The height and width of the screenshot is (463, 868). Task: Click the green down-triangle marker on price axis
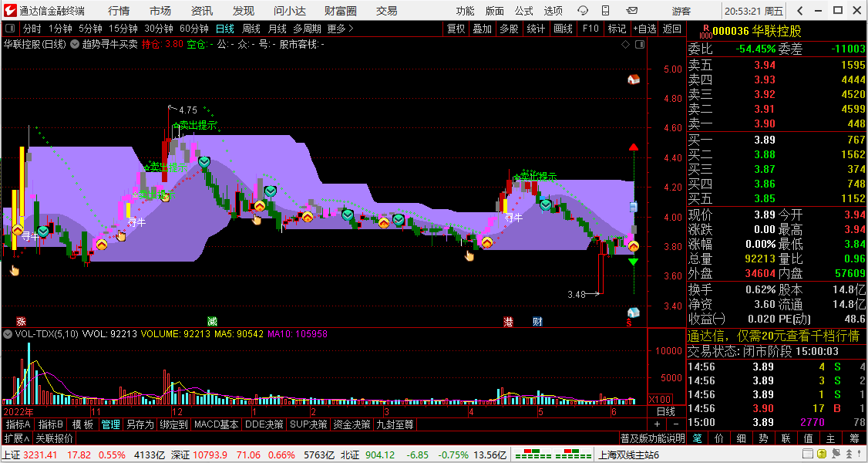point(634,262)
